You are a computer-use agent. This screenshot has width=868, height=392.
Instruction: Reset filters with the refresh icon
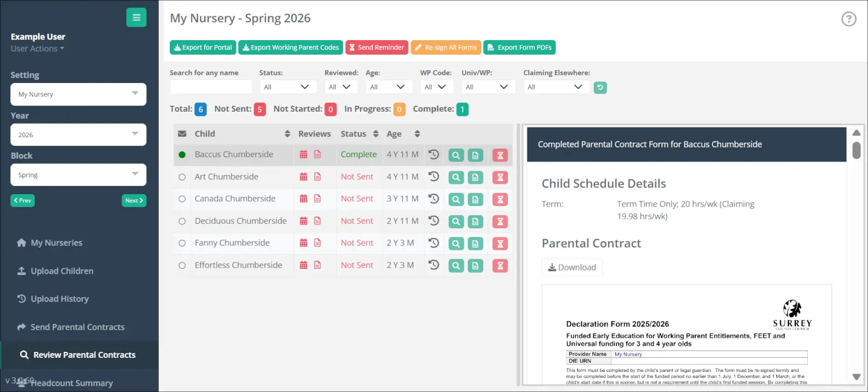(x=600, y=87)
